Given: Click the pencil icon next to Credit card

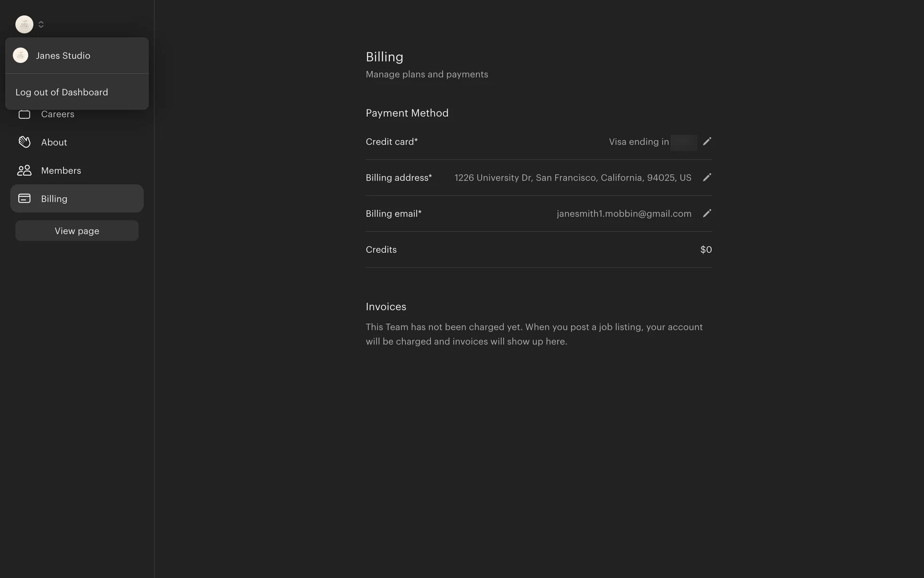Looking at the screenshot, I should coord(706,142).
